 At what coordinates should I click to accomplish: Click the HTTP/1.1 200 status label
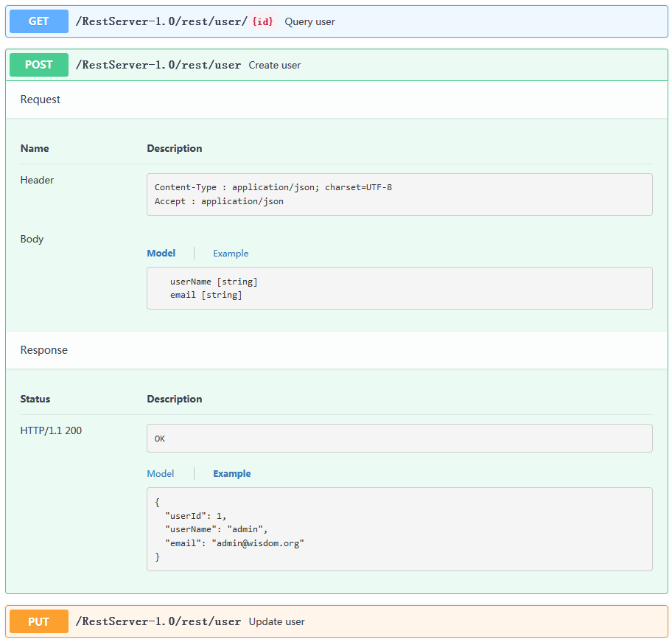coord(51,430)
